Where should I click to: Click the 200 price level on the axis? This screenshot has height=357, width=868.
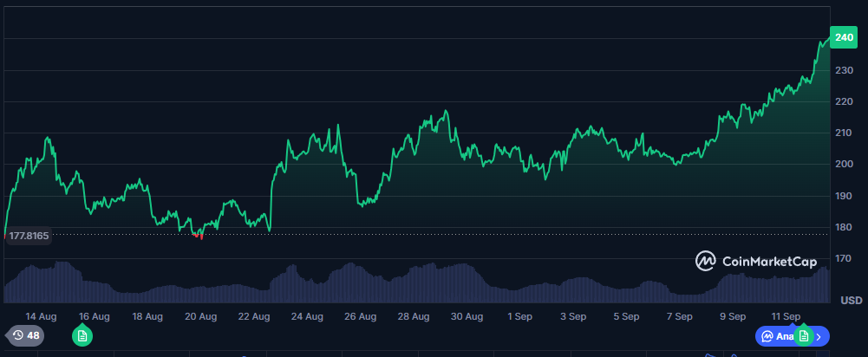tap(843, 165)
